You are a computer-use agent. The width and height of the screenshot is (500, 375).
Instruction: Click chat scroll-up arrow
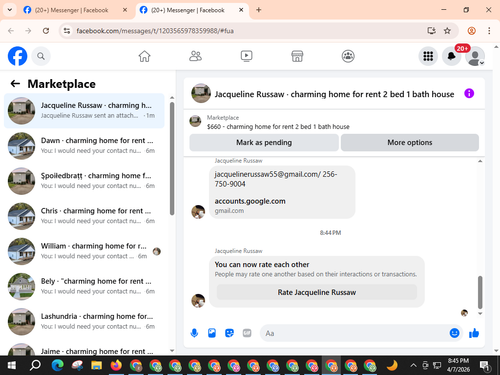point(480,161)
